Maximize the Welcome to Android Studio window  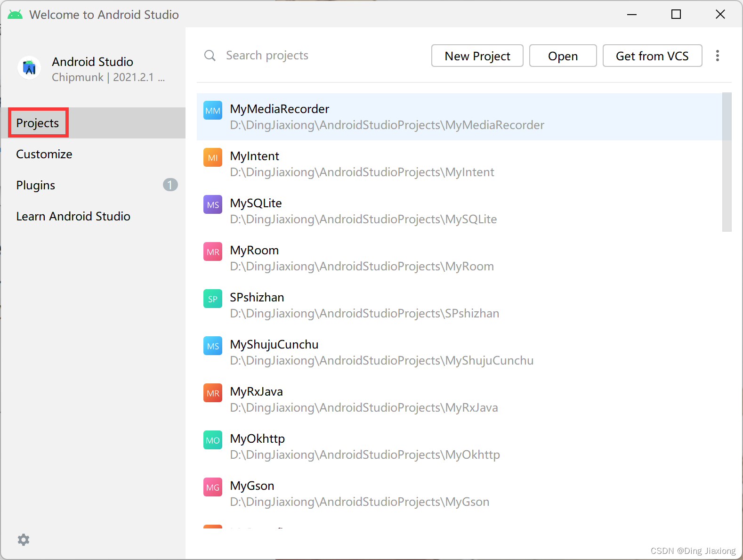[x=676, y=15]
